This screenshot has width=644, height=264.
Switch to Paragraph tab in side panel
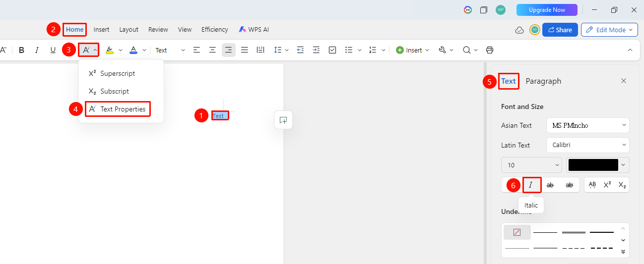point(543,81)
